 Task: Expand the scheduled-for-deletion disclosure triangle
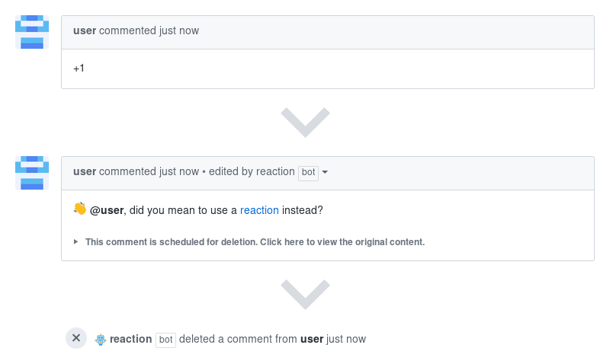pyautogui.click(x=75, y=241)
